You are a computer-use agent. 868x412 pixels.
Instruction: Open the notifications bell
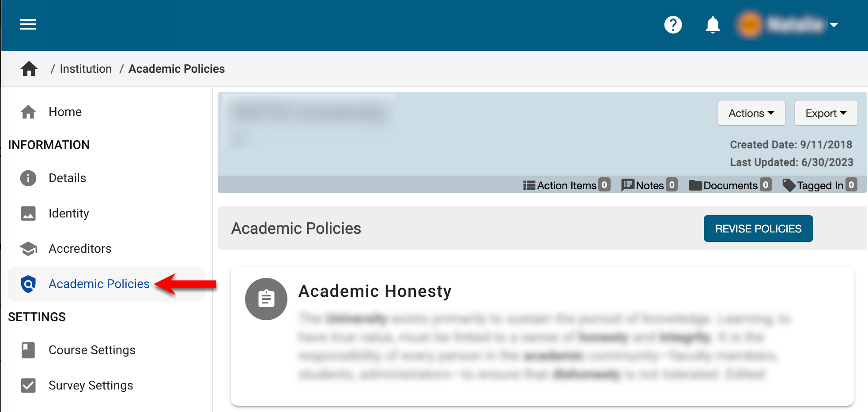pos(713,25)
